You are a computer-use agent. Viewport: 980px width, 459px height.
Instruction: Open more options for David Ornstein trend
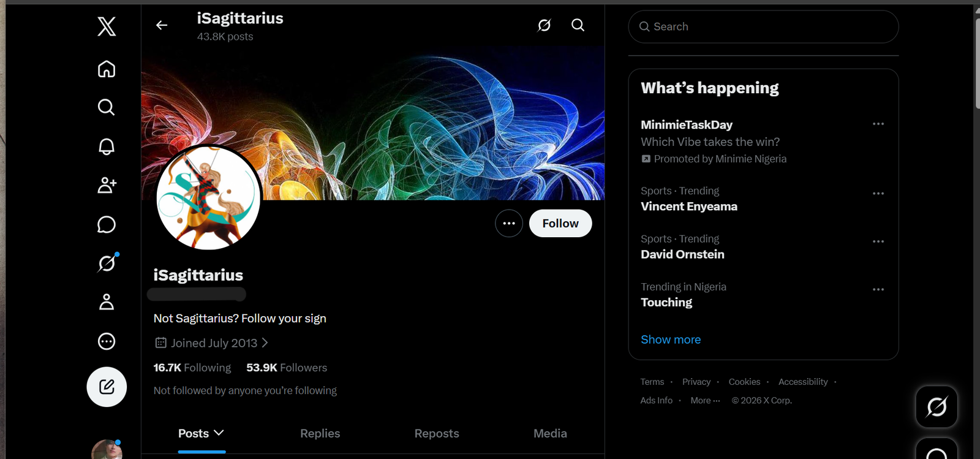click(x=878, y=241)
